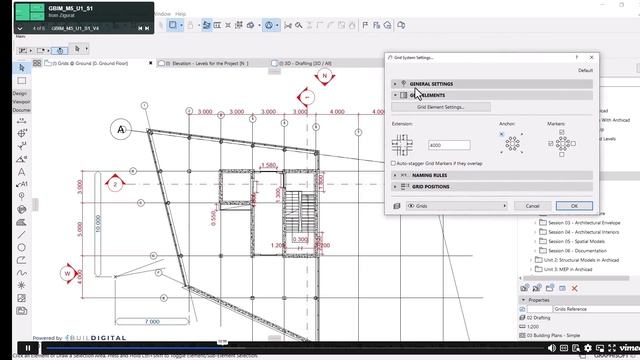Select the bottom-left Anchor point

click(x=502, y=153)
